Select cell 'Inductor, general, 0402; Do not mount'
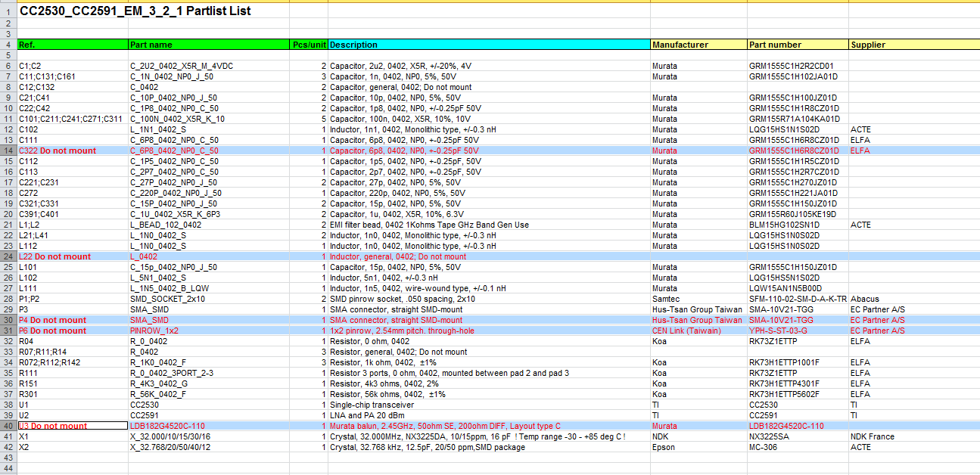The image size is (980, 475). click(489, 256)
